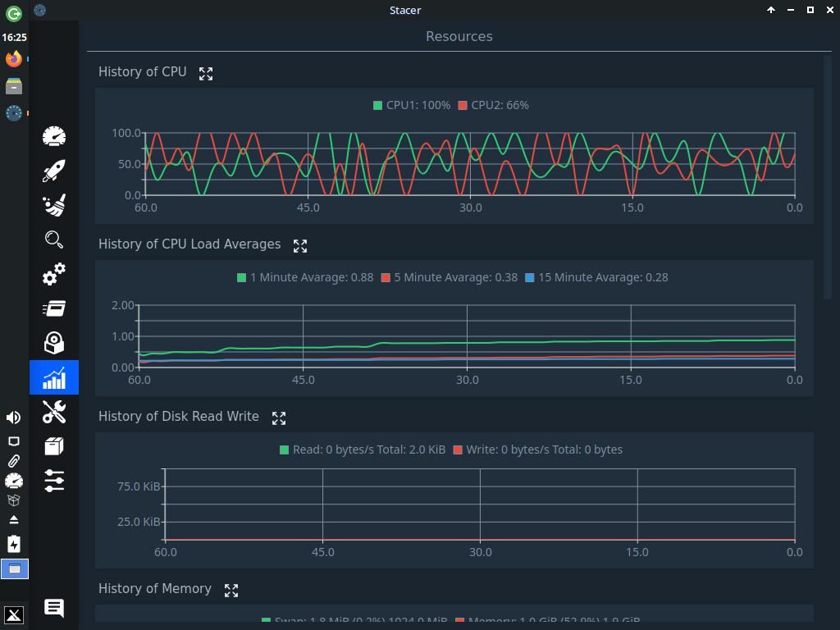
Task: Click the '2.00' load average axis label
Action: (123, 305)
